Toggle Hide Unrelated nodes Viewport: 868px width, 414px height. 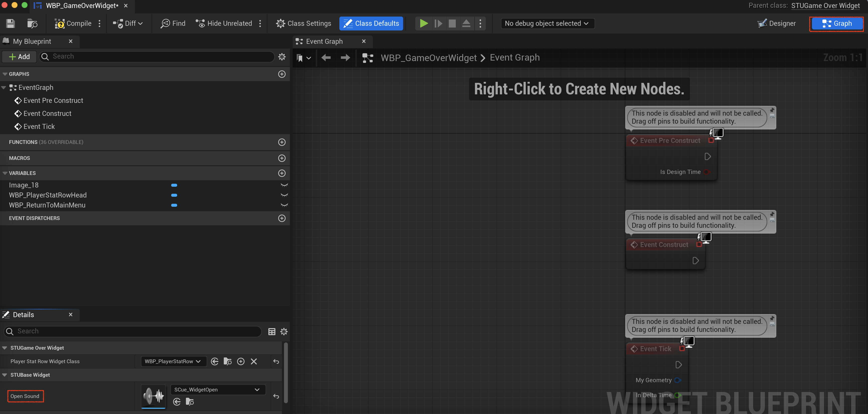point(224,24)
